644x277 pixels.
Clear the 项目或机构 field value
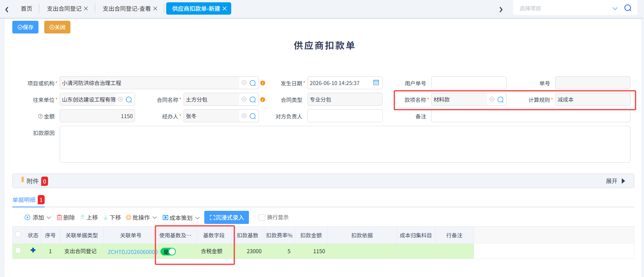244,83
